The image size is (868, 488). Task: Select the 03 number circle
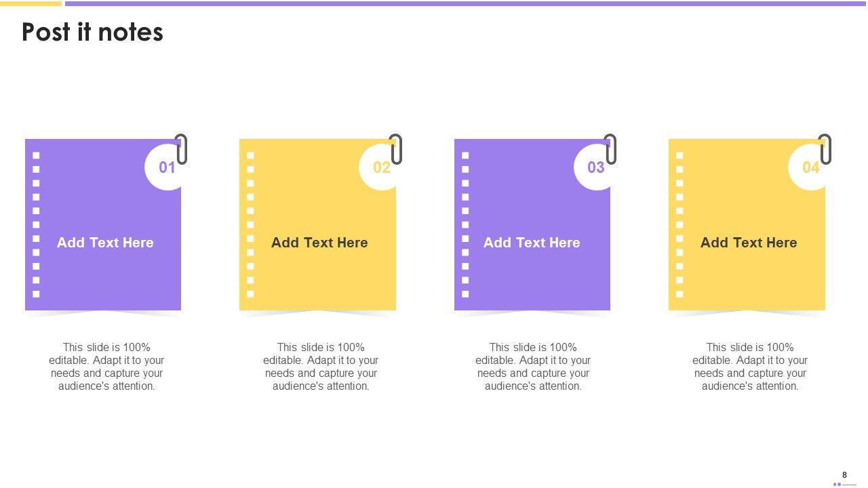(594, 167)
